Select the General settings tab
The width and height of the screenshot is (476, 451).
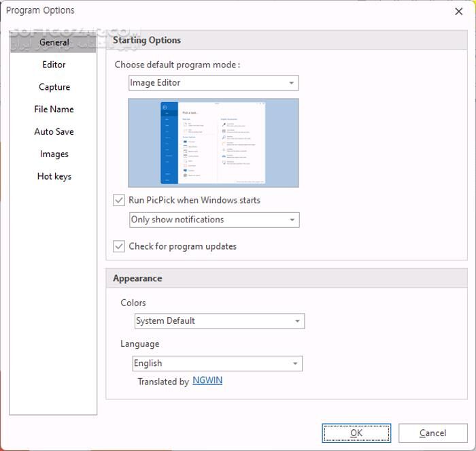[54, 42]
